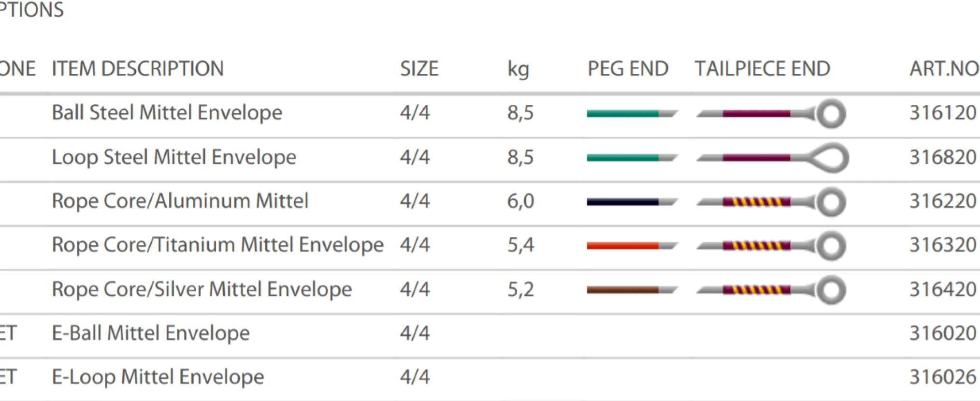
Task: Click the PEG END column header
Action: tap(628, 69)
